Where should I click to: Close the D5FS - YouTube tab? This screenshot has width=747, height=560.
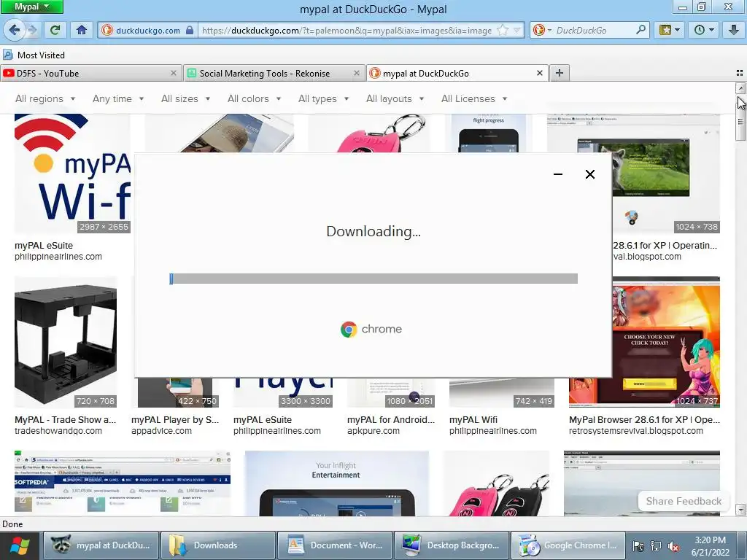174,73
